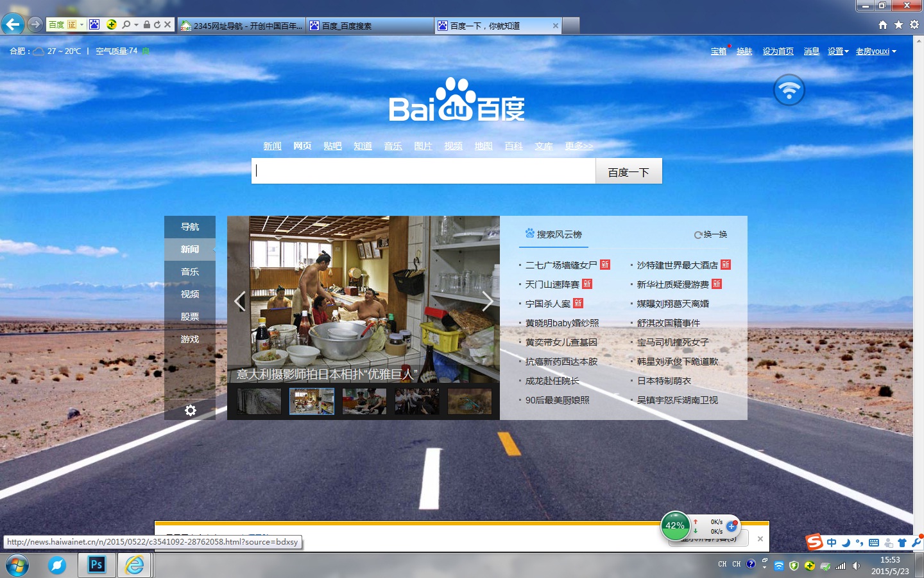Select 视频 in the left sidebar
Screen dimensions: 924x578
[190, 294]
